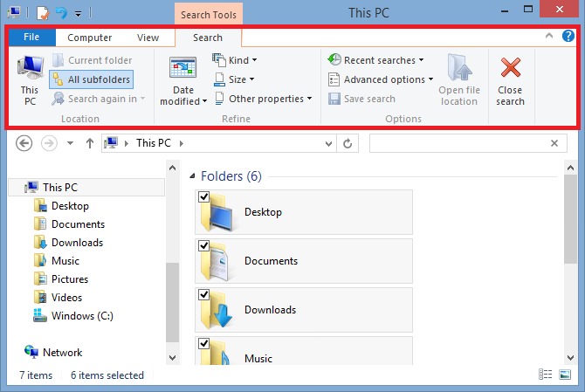585x392 pixels.
Task: Click the Save search label
Action: point(369,99)
